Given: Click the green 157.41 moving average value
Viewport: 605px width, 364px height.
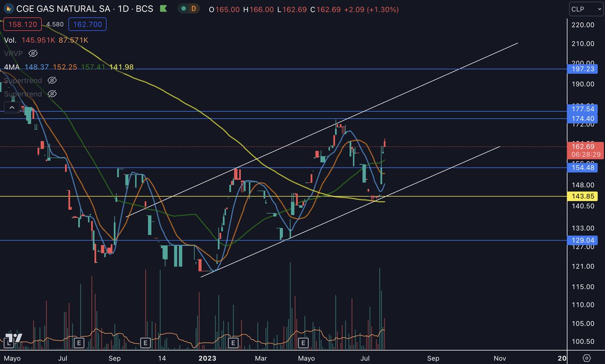Looking at the screenshot, I should pyautogui.click(x=92, y=67).
